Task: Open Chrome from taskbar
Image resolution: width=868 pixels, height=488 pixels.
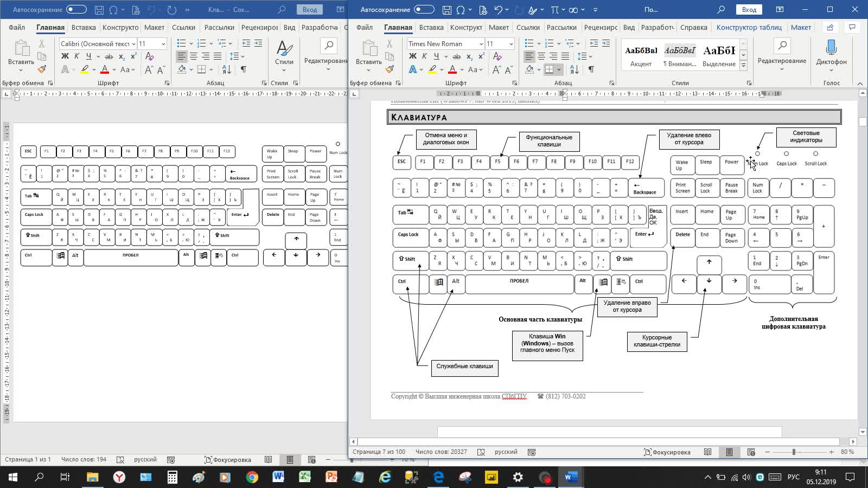Action: (252, 477)
